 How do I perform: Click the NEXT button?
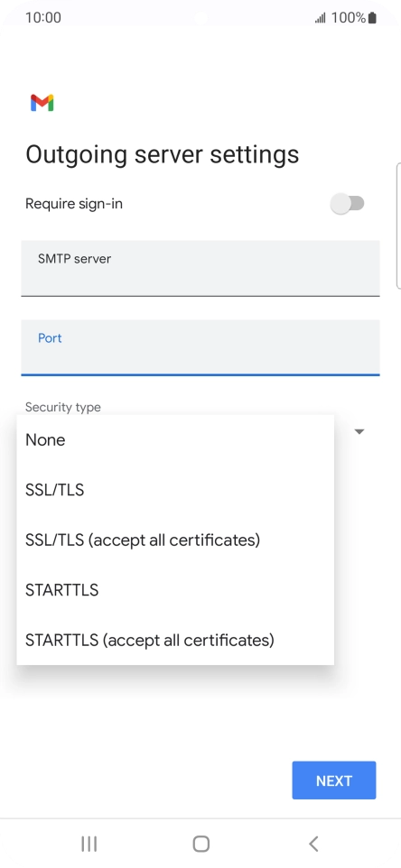334,780
